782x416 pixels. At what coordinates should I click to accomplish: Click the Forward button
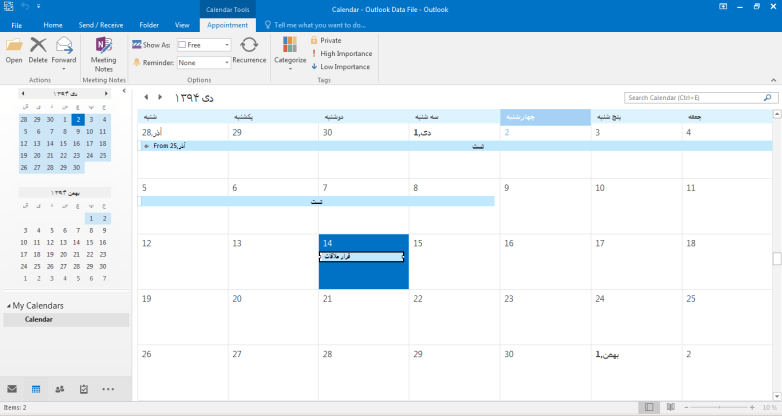64,49
